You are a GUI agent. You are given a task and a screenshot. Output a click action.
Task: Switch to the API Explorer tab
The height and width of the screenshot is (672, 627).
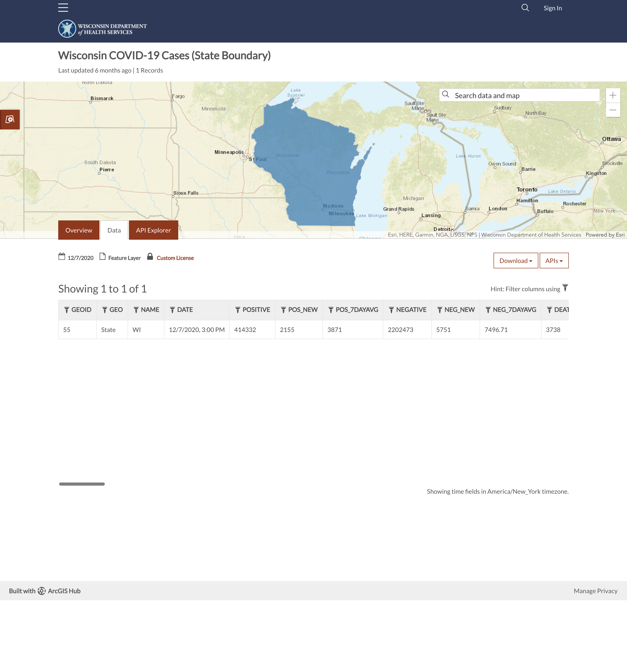click(153, 230)
